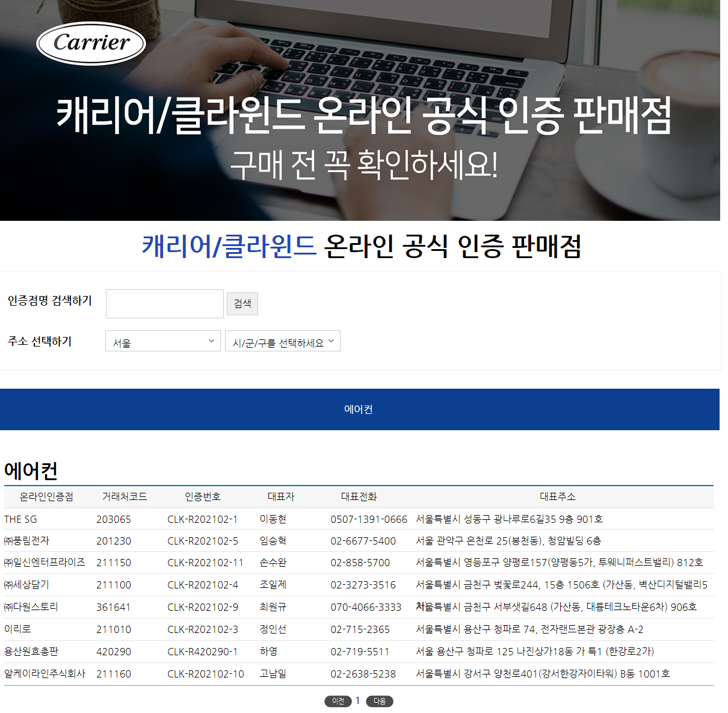Click certification number CLK-R202102-1
This screenshot has height=713, width=728.
203,519
